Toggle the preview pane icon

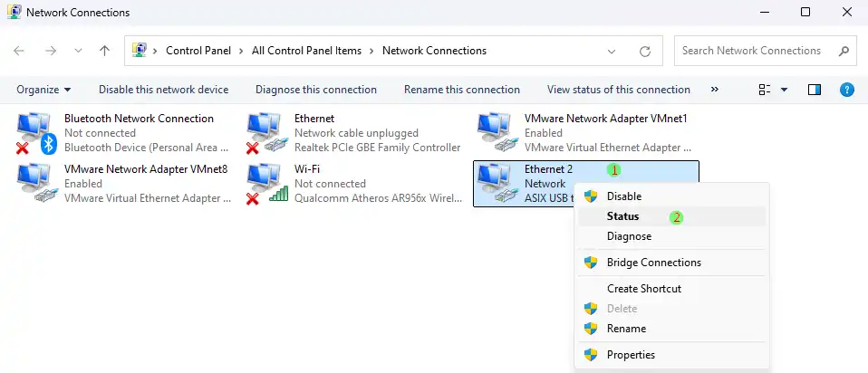click(x=814, y=90)
